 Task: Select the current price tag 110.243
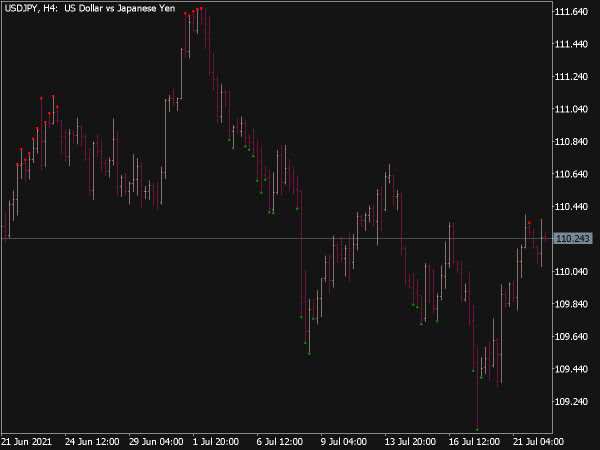tap(573, 239)
